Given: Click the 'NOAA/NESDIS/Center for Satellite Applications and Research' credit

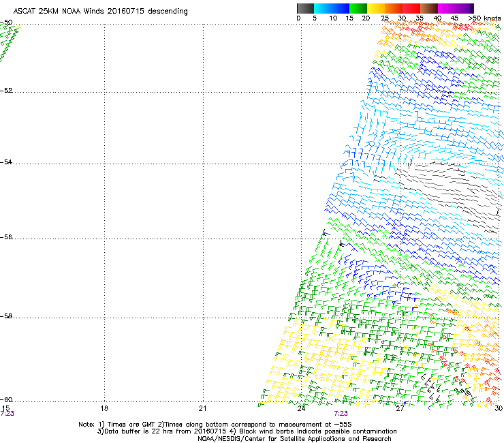Looking at the screenshot, I should [294, 439].
